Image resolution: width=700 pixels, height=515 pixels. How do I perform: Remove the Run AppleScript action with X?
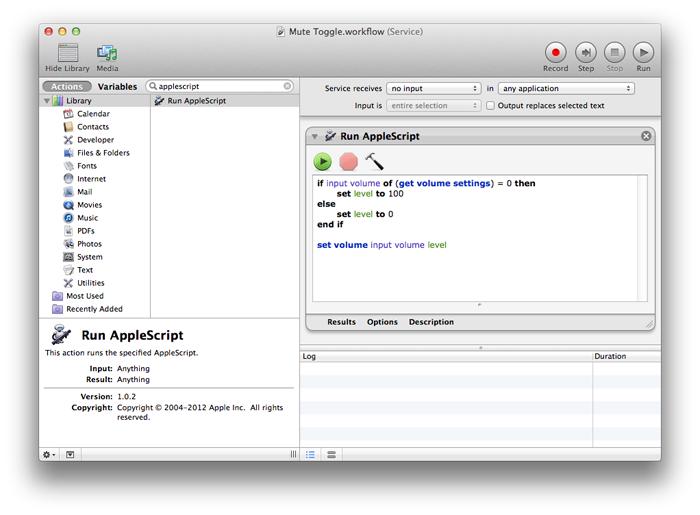646,136
